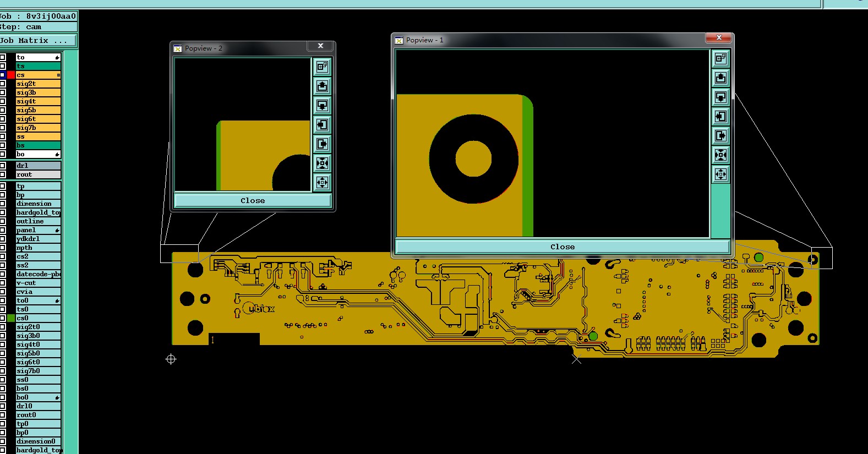
Task: Select the 'rout0' layer row
Action: click(38, 415)
